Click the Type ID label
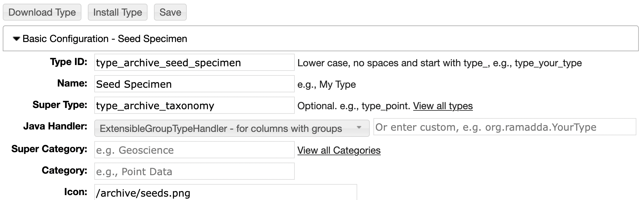This screenshot has width=644, height=200. pos(69,62)
